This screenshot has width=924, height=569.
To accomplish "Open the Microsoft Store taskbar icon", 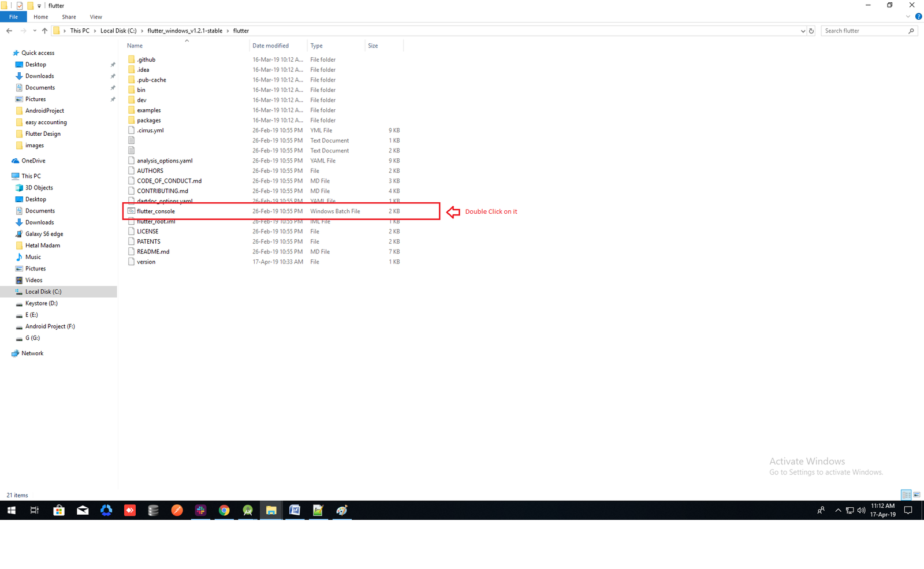I will point(59,510).
